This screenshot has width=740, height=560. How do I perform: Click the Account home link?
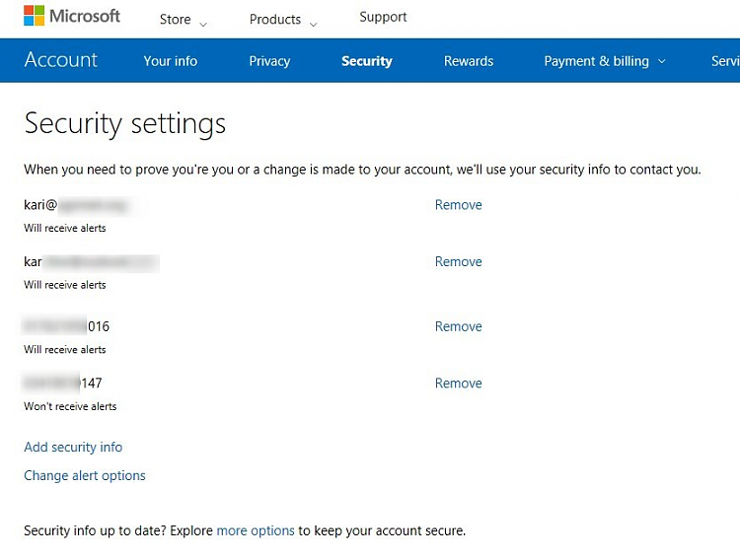click(61, 60)
